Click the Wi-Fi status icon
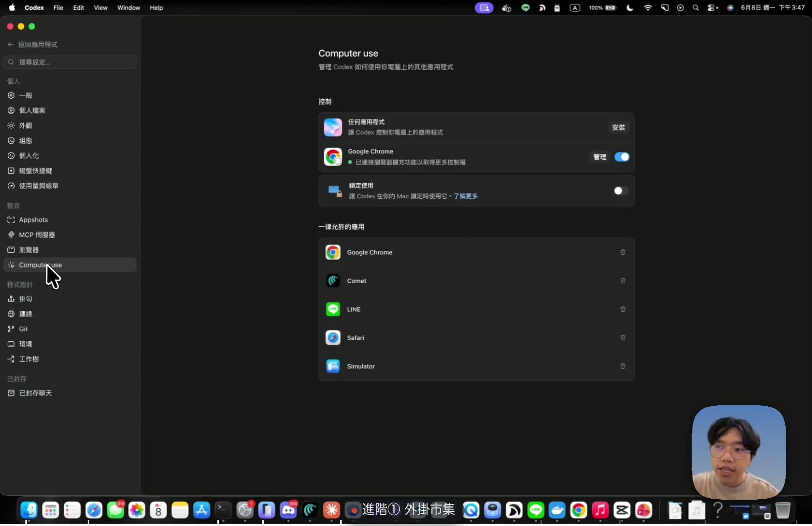Viewport: 812px width, 526px height. click(648, 8)
